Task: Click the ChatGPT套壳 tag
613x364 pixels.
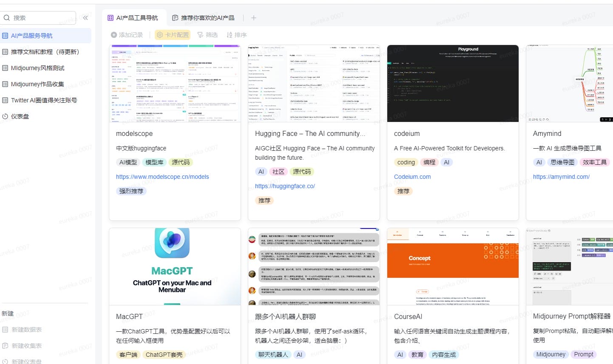Action: 164,355
